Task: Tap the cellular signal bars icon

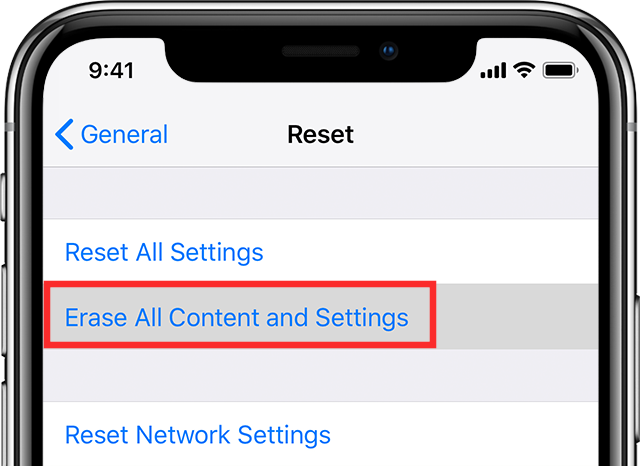Action: [493, 70]
